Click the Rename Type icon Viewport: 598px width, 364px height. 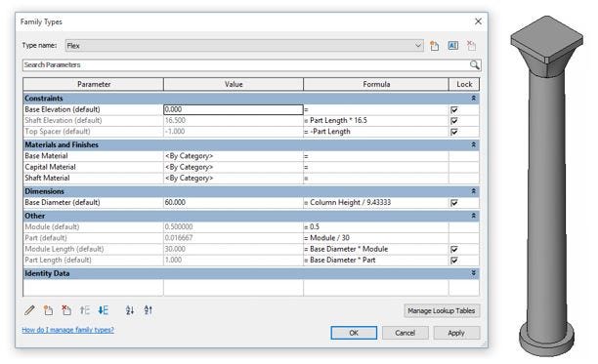[x=452, y=46]
